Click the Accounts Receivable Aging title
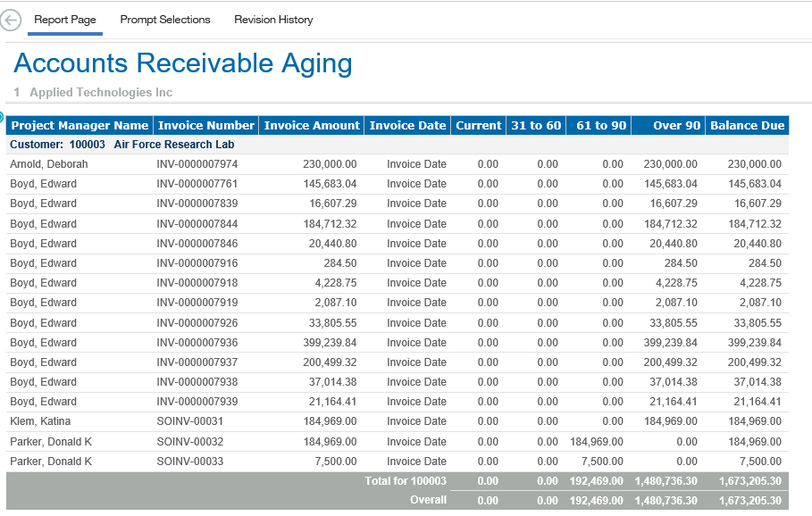Screen dimensions: 812x516 (183, 63)
